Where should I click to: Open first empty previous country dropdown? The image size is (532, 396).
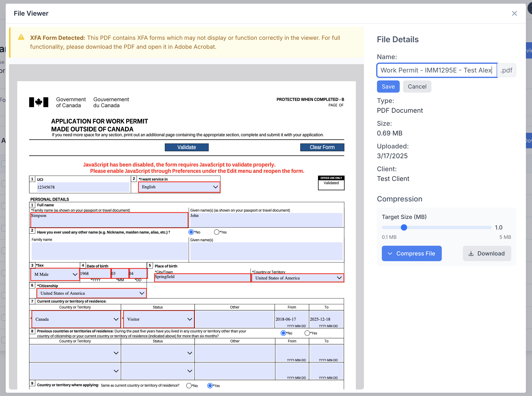75,353
